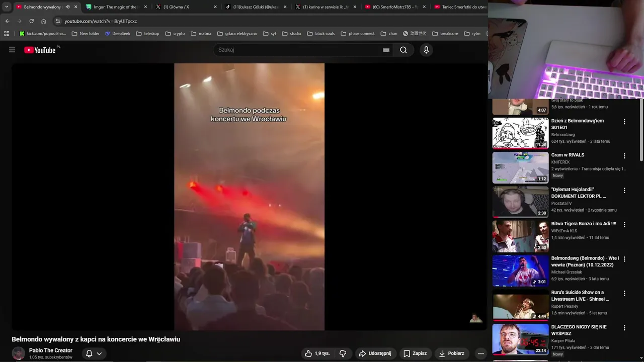Close the Belmondo wywalony tab

[x=76, y=7]
